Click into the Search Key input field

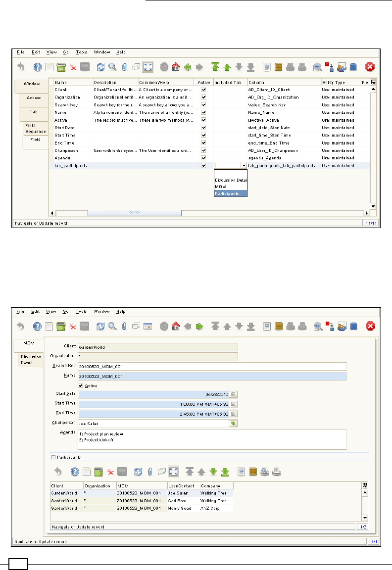(212, 367)
